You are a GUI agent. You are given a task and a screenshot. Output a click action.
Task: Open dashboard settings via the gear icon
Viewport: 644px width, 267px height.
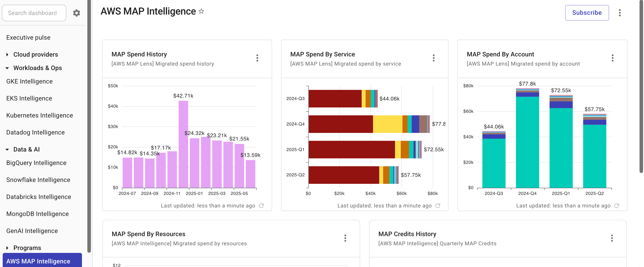pos(77,13)
